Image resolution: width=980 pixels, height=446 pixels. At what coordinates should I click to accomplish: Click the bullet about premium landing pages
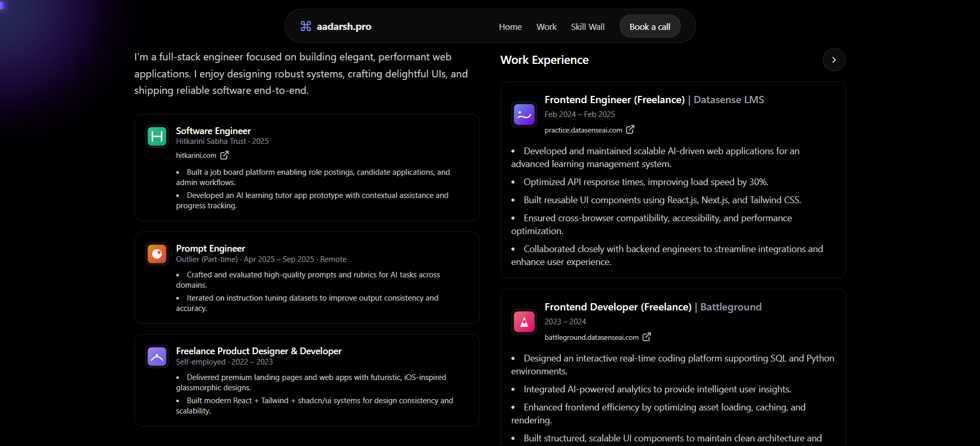point(311,383)
